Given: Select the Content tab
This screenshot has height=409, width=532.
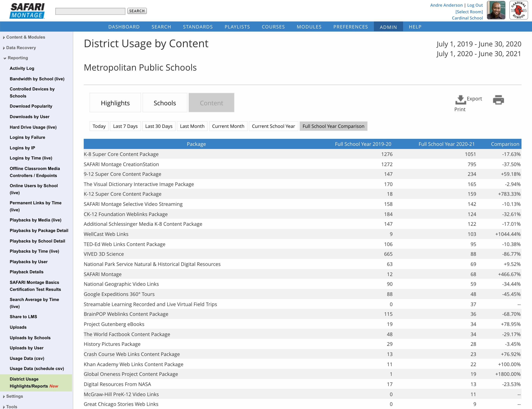Looking at the screenshot, I should click(x=211, y=103).
